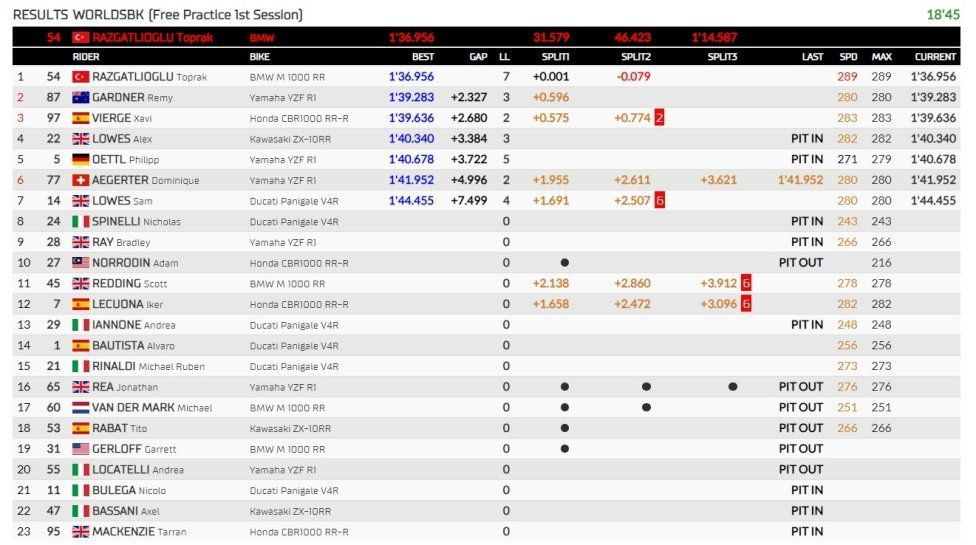
Task: Click the 1'14.587 time in the red banner
Action: pyautogui.click(x=714, y=37)
